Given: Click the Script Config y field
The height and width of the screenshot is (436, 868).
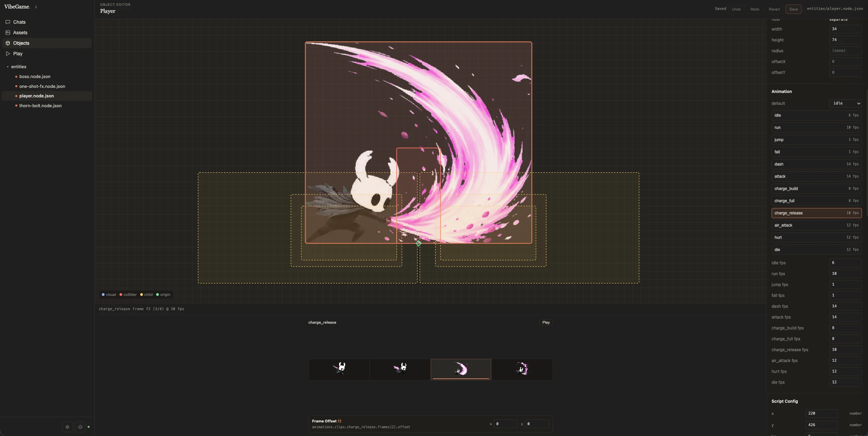Looking at the screenshot, I should coord(821,425).
